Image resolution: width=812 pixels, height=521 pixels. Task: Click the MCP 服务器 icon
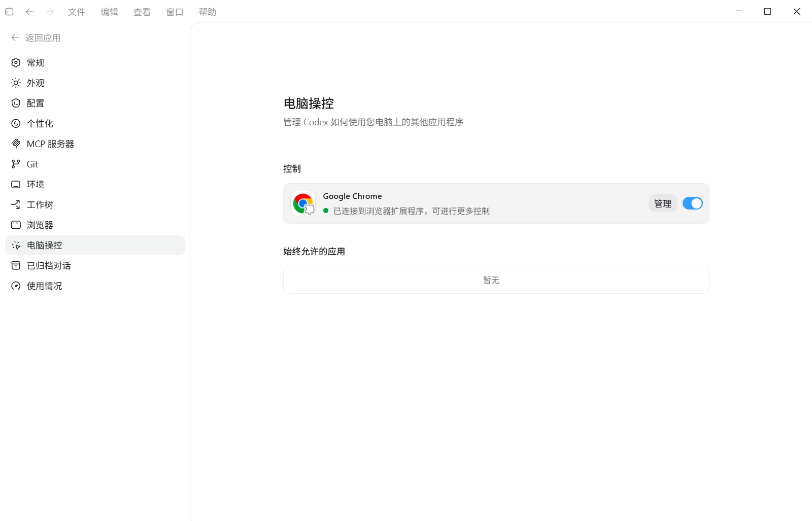click(x=16, y=144)
